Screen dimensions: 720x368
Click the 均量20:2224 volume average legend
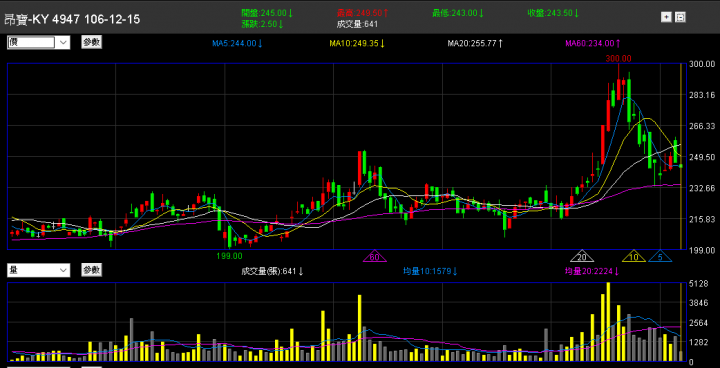(x=591, y=271)
